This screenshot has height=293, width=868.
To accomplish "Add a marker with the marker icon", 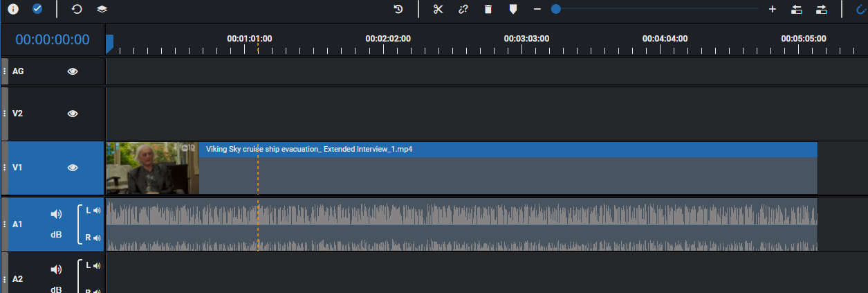I will point(513,9).
